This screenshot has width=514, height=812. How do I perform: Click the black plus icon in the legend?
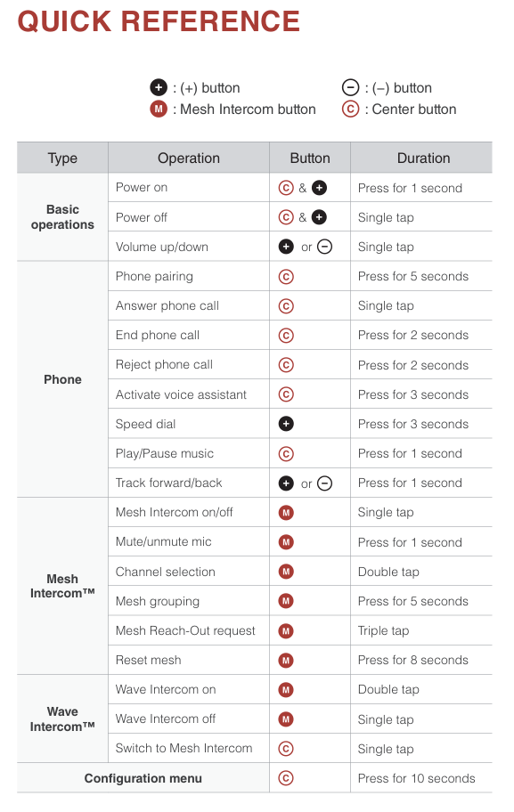pos(159,87)
